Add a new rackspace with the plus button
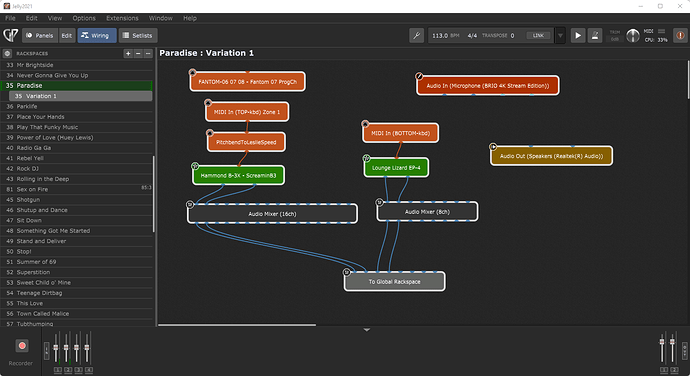The width and height of the screenshot is (690, 376). (x=128, y=53)
